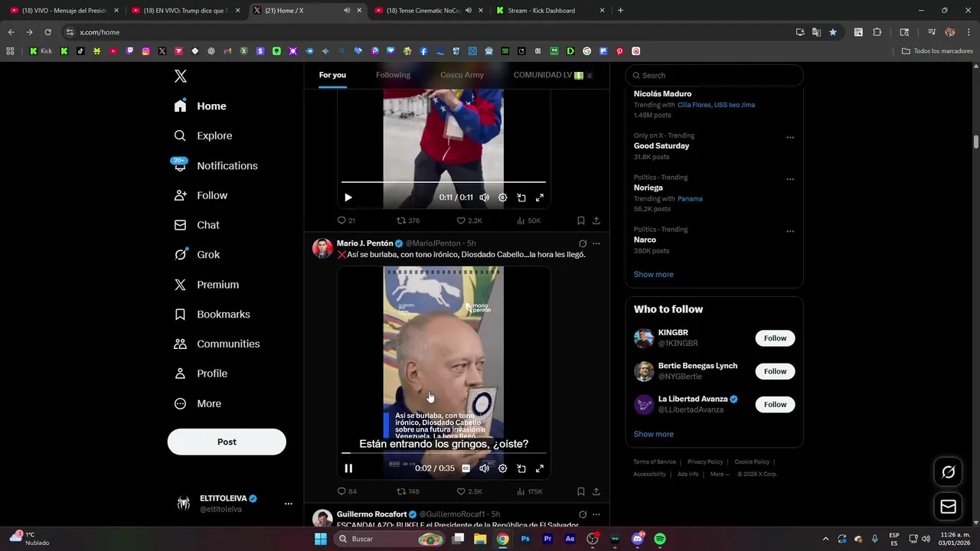This screenshot has width=980, height=551.
Task: Open Spotify from the taskbar
Action: [660, 539]
